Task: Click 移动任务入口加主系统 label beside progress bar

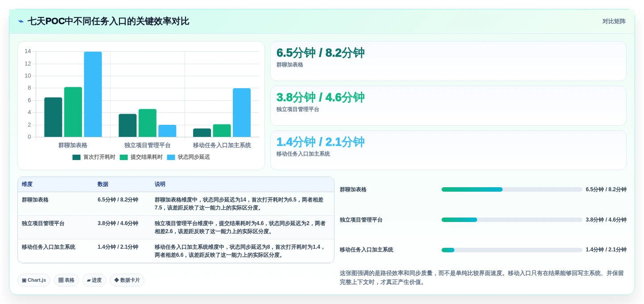Action: (x=367, y=250)
